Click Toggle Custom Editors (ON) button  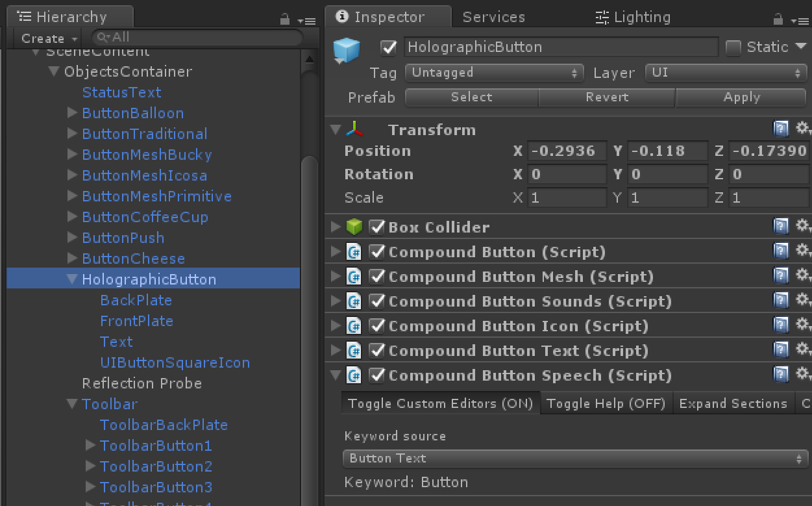pos(441,403)
